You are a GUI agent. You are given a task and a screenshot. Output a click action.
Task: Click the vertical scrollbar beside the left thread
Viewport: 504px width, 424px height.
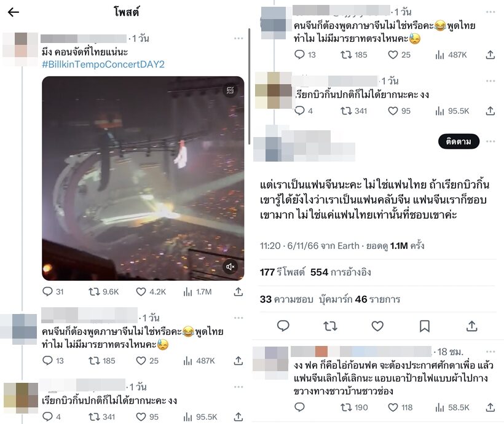[249, 87]
